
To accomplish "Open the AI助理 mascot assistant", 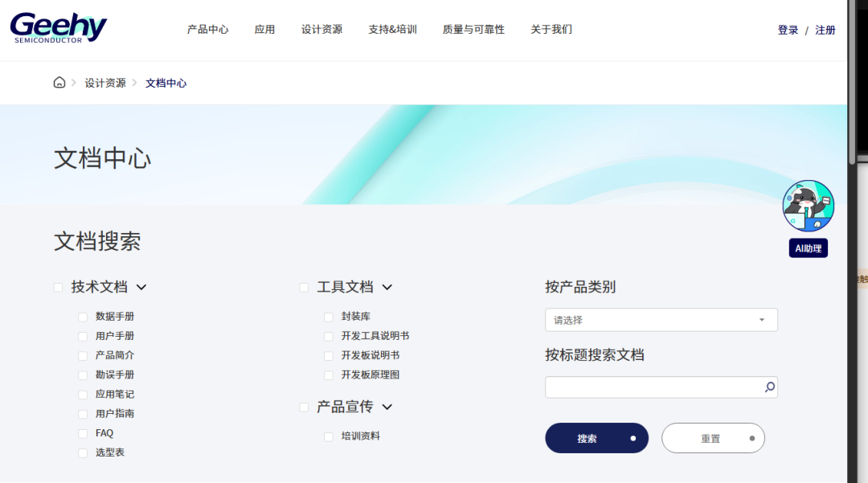I will click(x=808, y=206).
